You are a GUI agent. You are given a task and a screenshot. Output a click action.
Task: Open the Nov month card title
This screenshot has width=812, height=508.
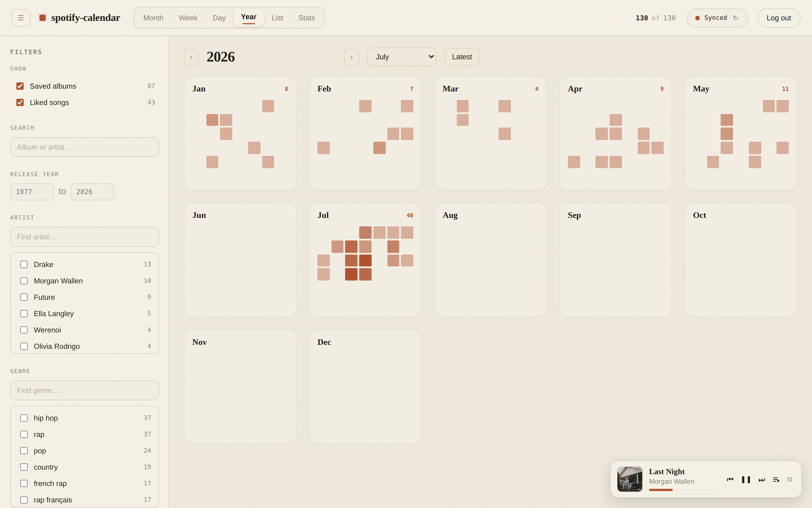[x=199, y=342]
